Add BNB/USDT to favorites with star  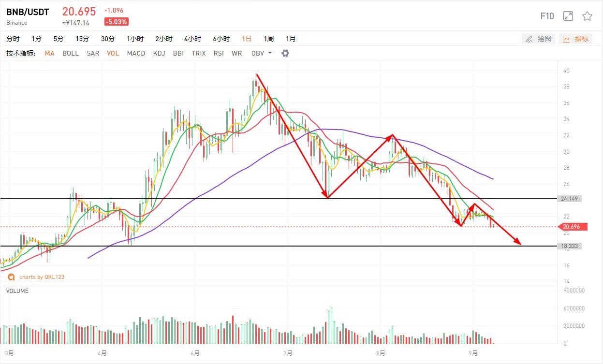(587, 16)
